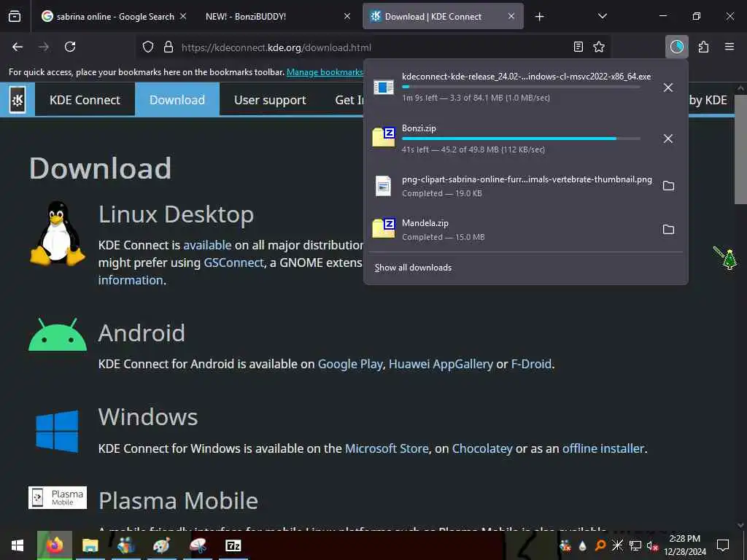Open Huawei AppGallery link
Screen dimensions: 747x560
tap(441, 365)
